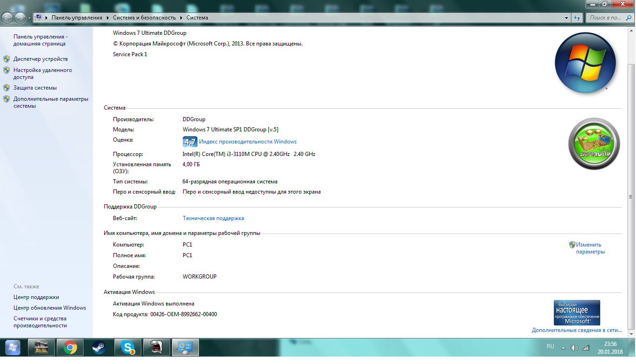Click the vertical scrollbar thumb
Screen dimensions: 636x364
click(631, 196)
